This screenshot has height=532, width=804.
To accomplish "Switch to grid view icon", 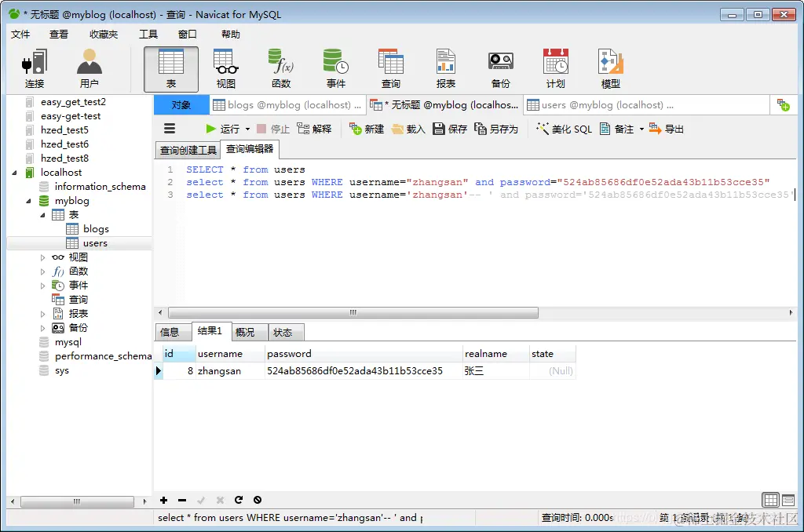I will (771, 499).
